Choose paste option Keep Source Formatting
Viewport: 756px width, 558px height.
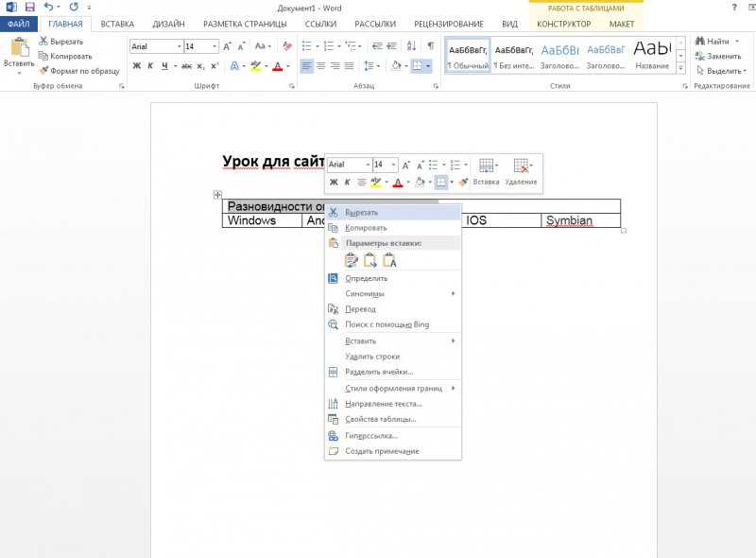point(352,260)
